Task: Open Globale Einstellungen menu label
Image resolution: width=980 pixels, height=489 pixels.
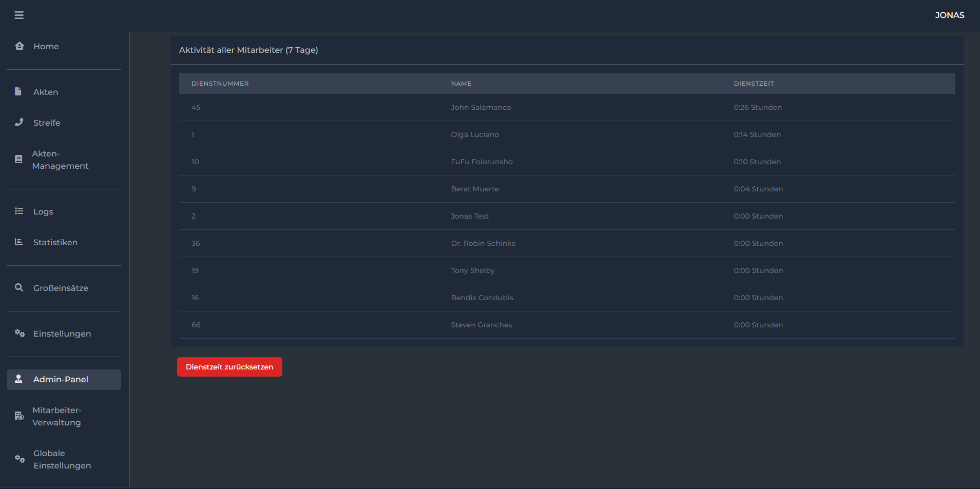Action: (62, 459)
